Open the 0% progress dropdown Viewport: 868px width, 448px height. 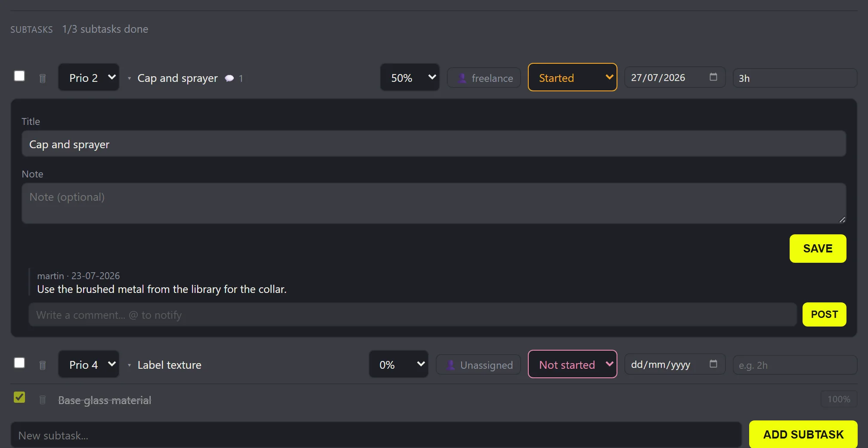click(x=399, y=364)
